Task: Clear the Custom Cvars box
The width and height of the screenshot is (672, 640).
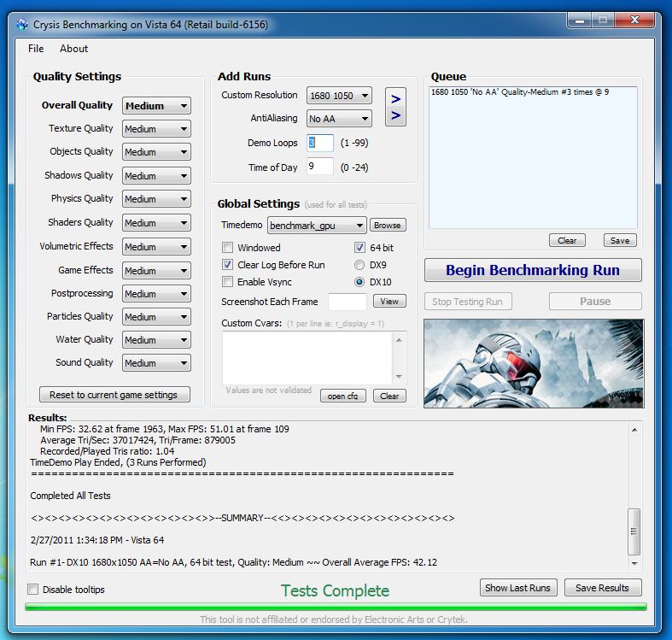Action: (389, 396)
